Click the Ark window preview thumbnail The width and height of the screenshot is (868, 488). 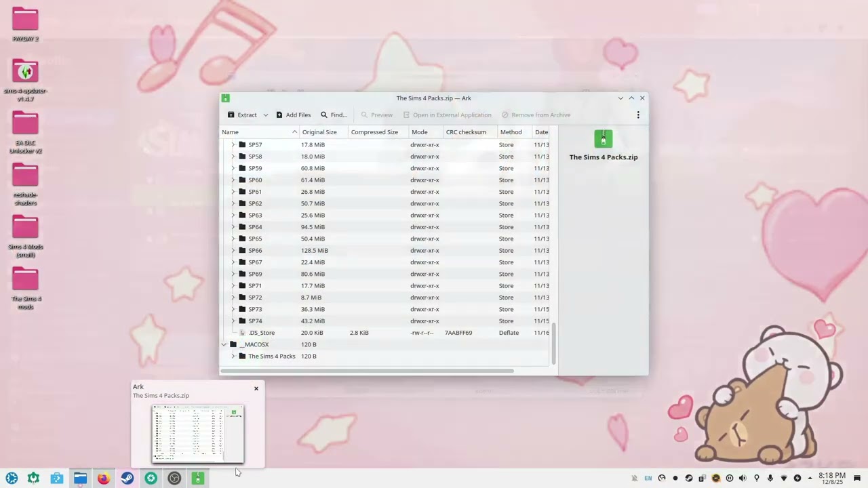point(197,433)
